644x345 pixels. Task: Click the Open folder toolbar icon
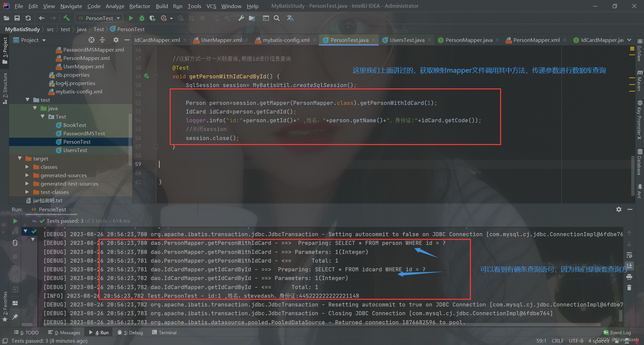pyautogui.click(x=6, y=18)
